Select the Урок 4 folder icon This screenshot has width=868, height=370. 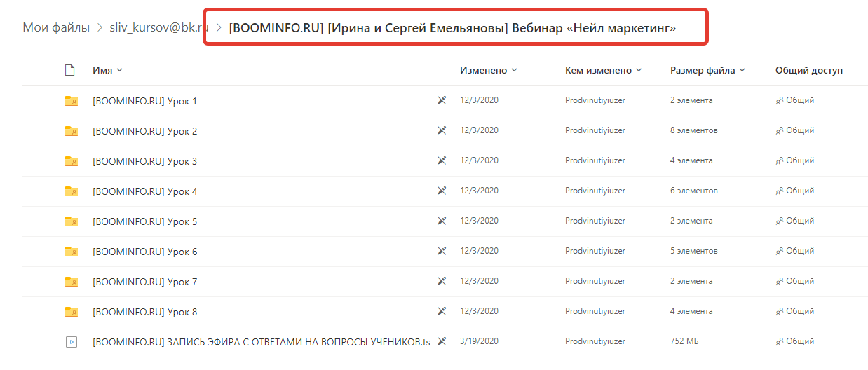coord(71,191)
